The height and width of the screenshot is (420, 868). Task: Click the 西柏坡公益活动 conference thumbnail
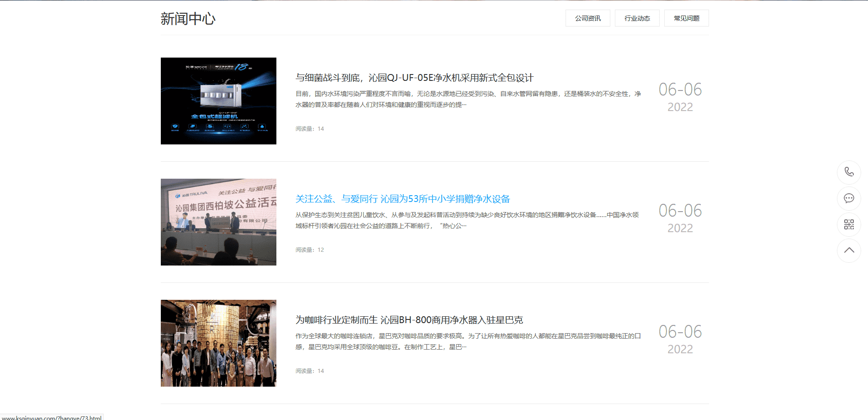218,222
